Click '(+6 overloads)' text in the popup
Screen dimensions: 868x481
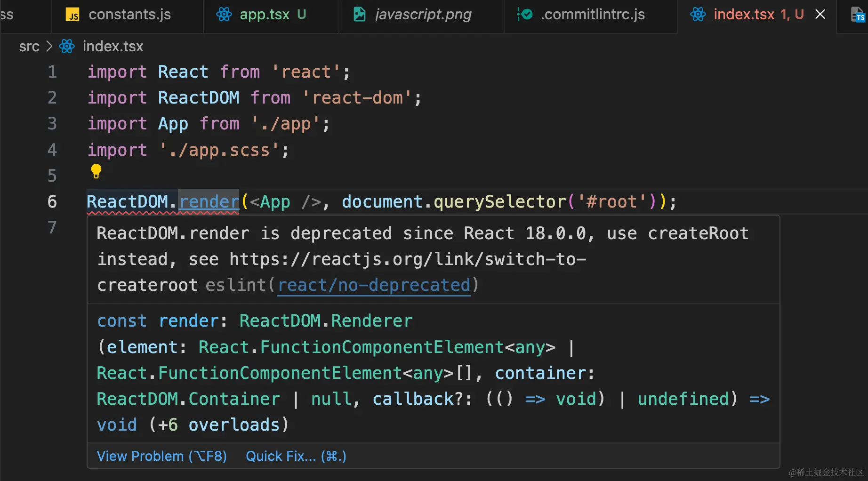[x=218, y=425]
